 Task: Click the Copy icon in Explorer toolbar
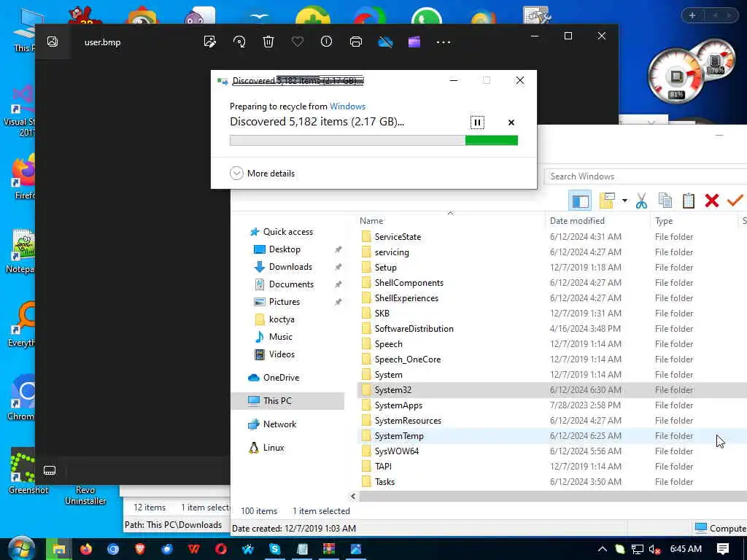665,201
